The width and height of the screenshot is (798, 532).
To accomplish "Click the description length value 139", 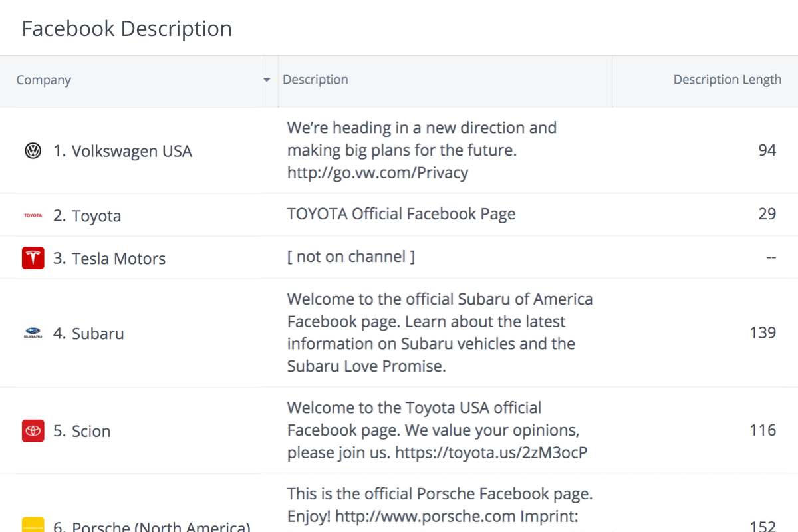I will click(x=763, y=332).
